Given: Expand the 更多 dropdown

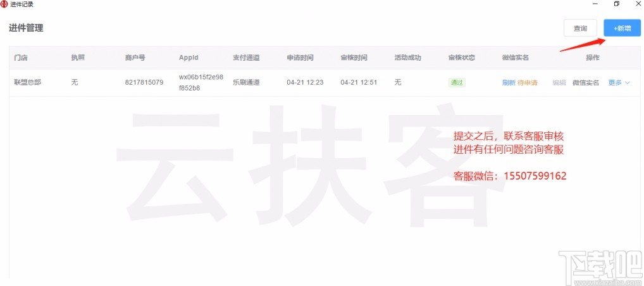Looking at the screenshot, I should [619, 83].
